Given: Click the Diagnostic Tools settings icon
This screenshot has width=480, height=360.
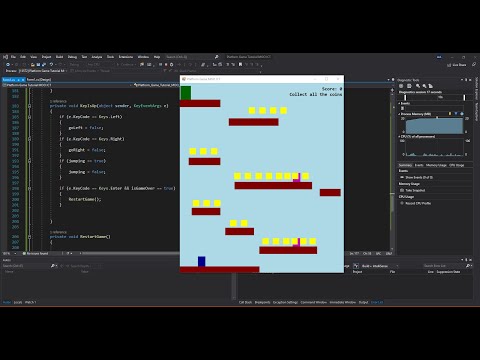Looking at the screenshot, I should [401, 86].
